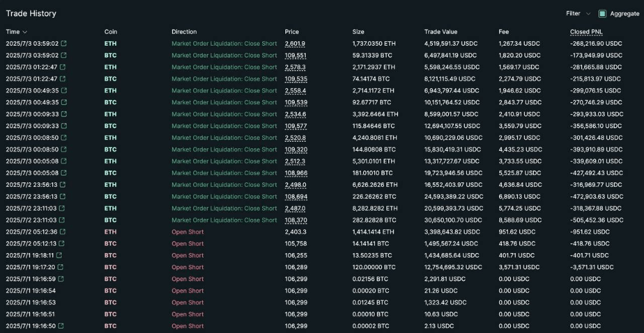The image size is (644, 333).
Task: Click the 108,370 underlined price
Action: (x=296, y=220)
